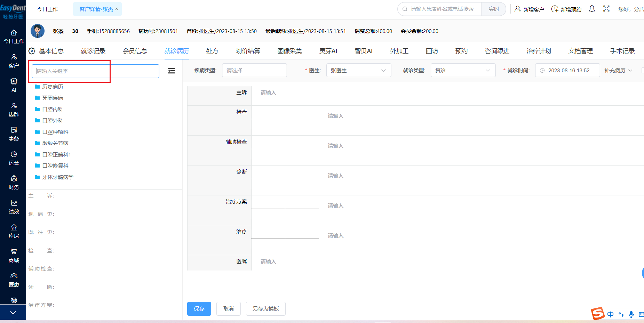Click the 实时 search button
644x323 pixels.
(494, 9)
